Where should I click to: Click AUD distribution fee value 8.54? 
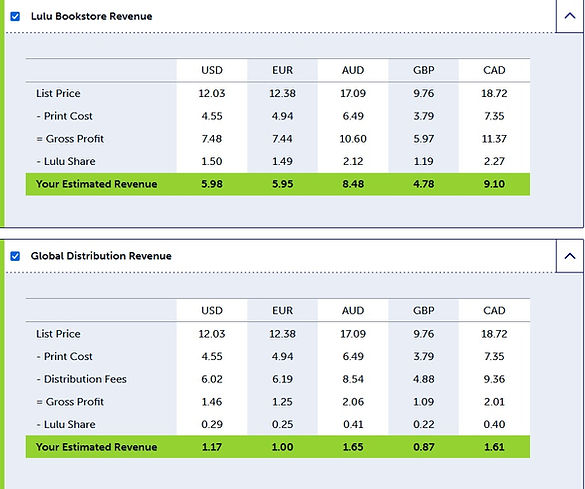coord(353,379)
